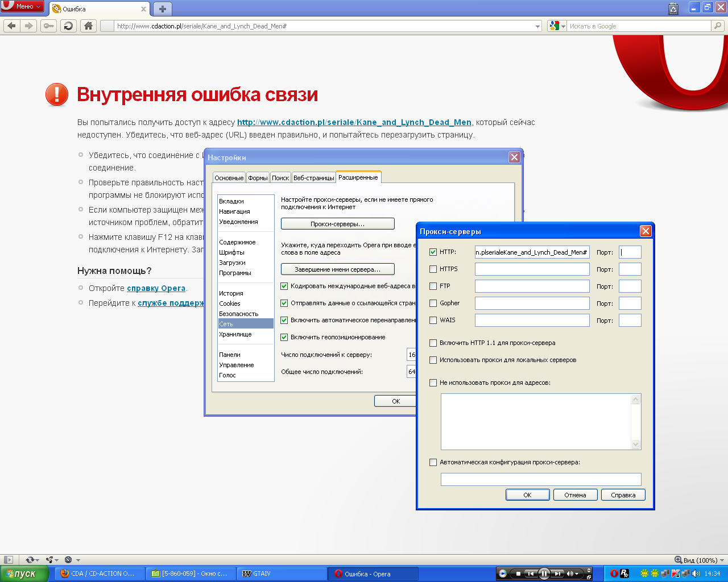Click the HTTP proxy port field
Screen dimensions: 728x582
click(x=630, y=252)
